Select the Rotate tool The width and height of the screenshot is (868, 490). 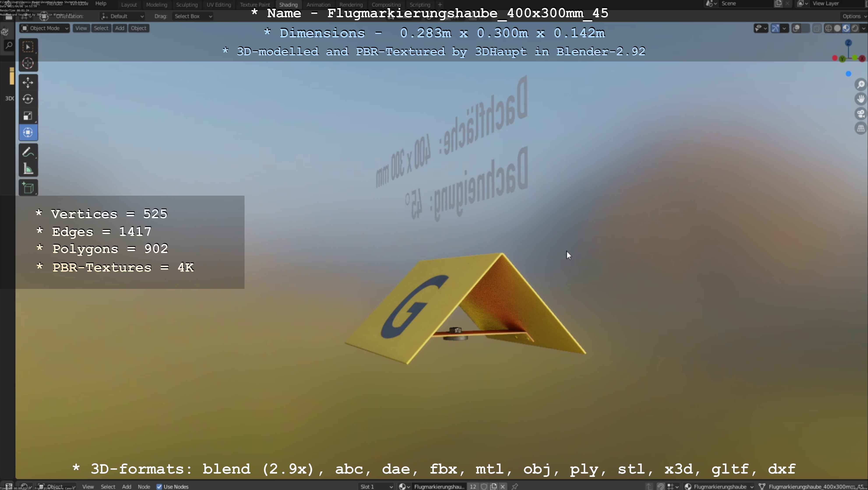pos(28,99)
